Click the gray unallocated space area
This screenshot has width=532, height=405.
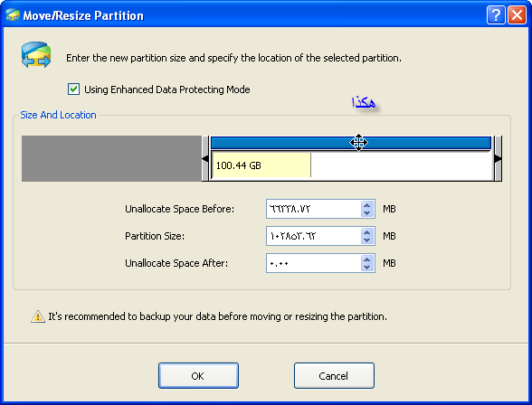(111, 158)
